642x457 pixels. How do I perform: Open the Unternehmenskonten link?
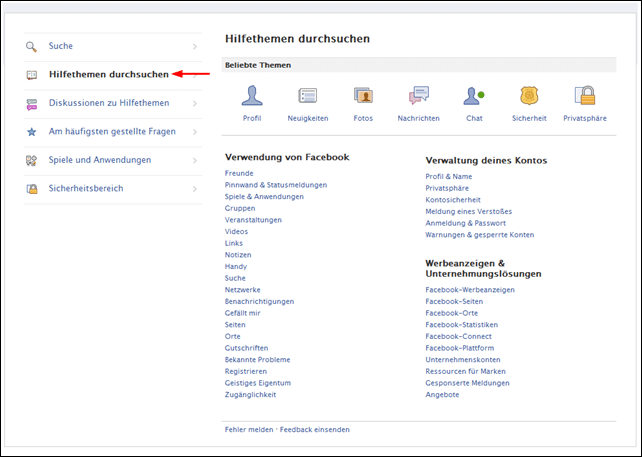click(x=463, y=360)
